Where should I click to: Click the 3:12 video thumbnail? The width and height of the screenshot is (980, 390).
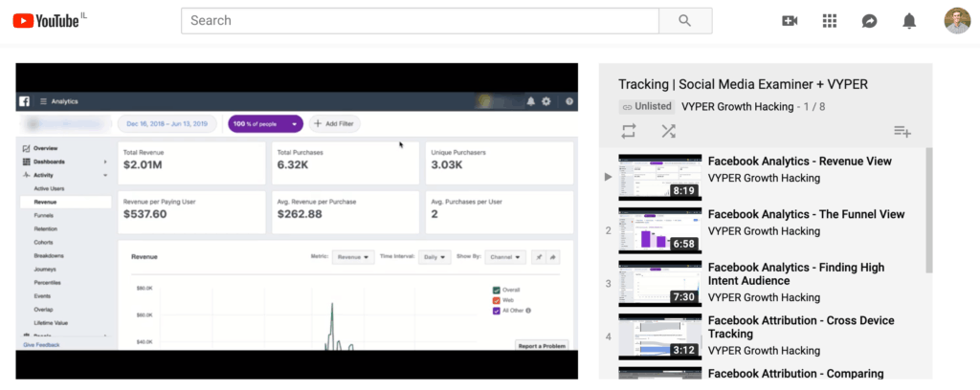coord(660,337)
